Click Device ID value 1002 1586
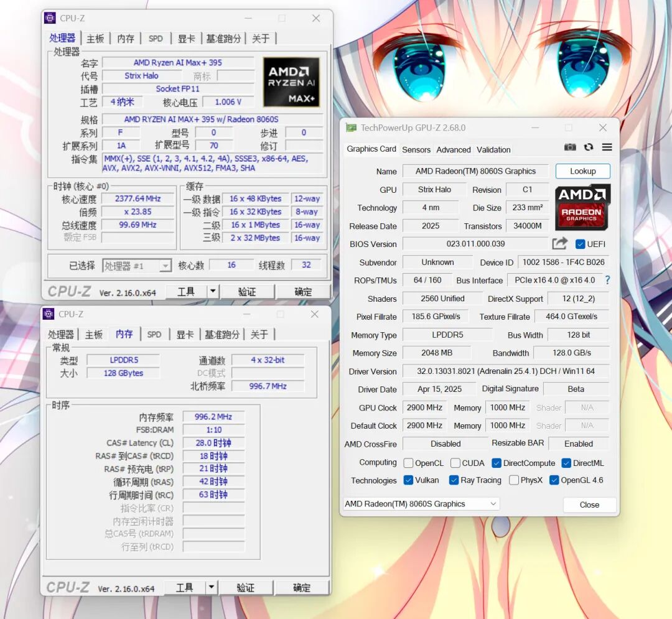The width and height of the screenshot is (672, 619). pos(563,262)
